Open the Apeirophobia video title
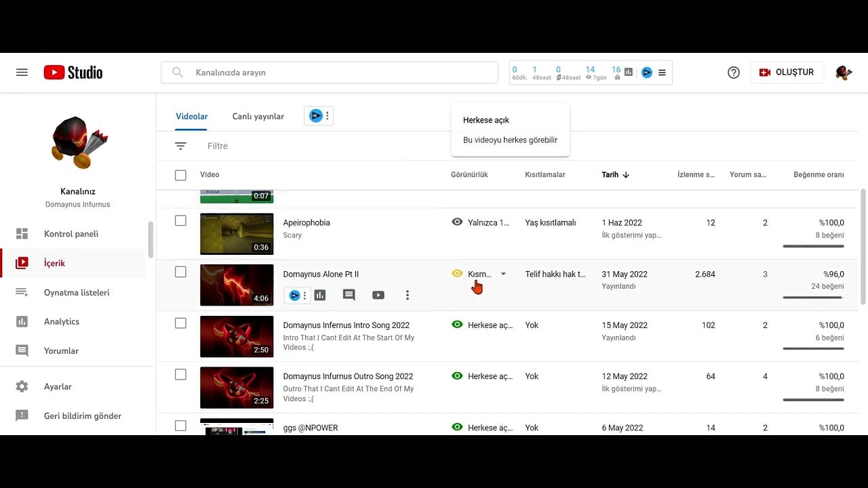The height and width of the screenshot is (488, 868). (x=307, y=223)
